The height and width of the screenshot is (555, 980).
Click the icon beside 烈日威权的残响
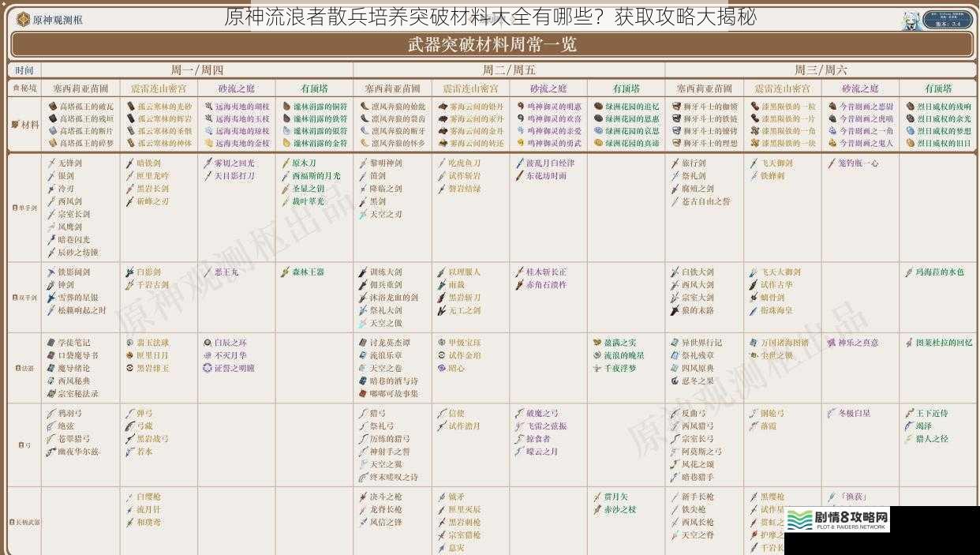click(x=910, y=107)
